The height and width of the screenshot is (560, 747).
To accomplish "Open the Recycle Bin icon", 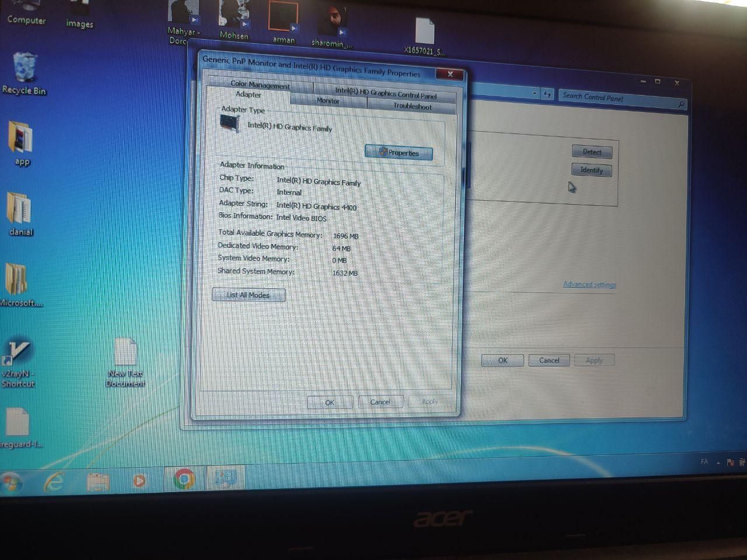I will click(24, 73).
